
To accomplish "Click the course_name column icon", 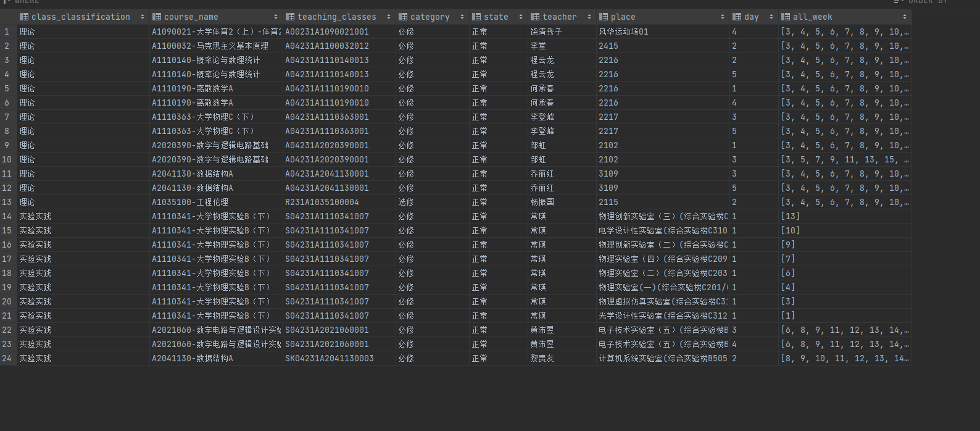I will [157, 17].
